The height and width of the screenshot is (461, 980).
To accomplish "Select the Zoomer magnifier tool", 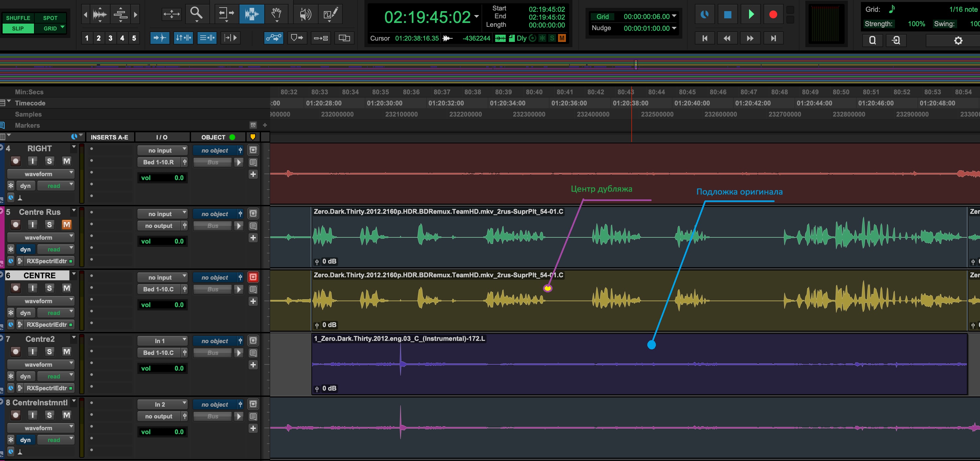I will pyautogui.click(x=196, y=14).
